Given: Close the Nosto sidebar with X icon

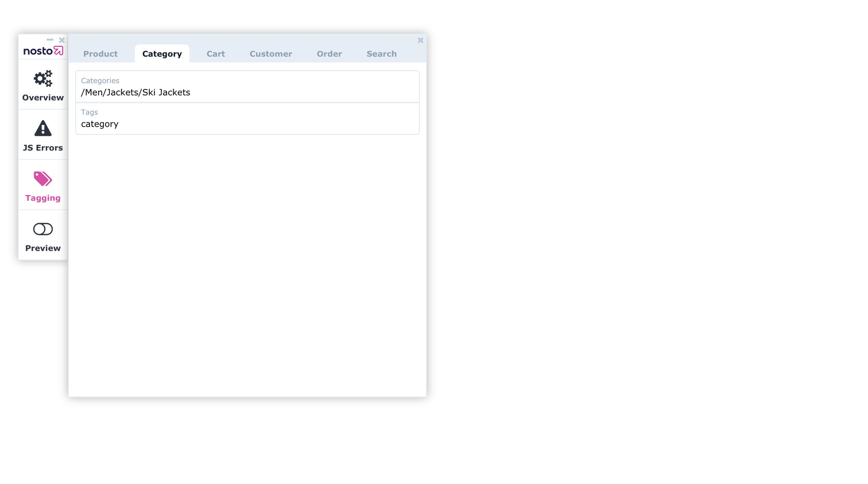Looking at the screenshot, I should click(62, 40).
